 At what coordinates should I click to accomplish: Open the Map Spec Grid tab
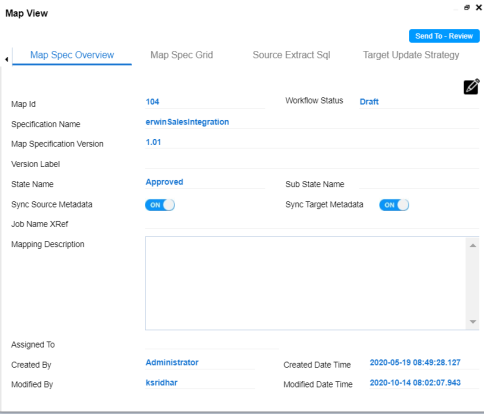coord(182,55)
